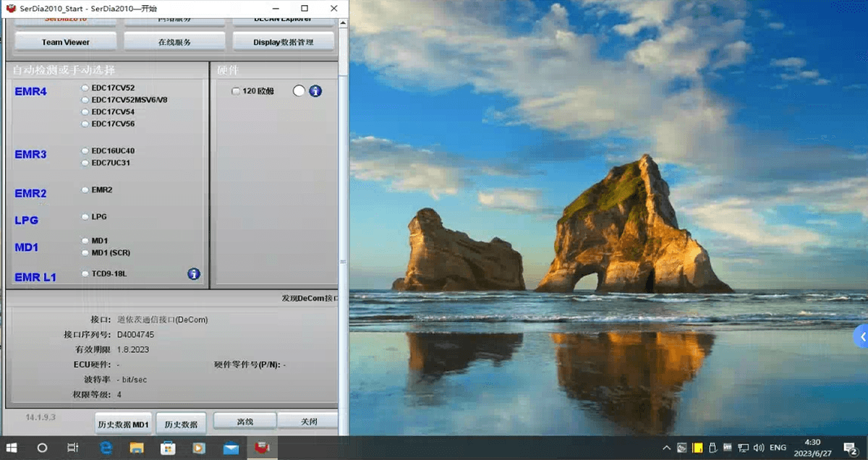The image size is (868, 460).
Task: Launch the Mail app from the taskbar
Action: click(x=231, y=448)
